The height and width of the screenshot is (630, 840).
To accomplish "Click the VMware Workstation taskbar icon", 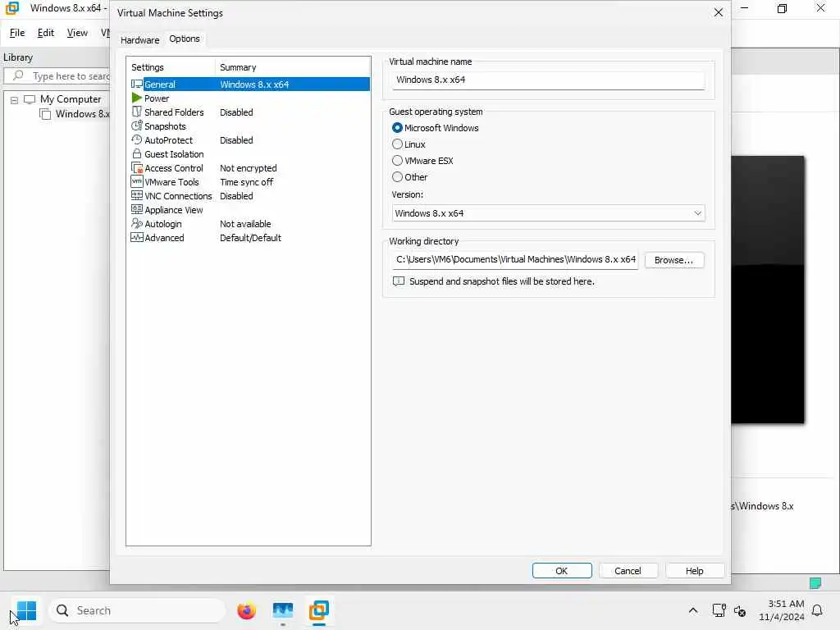I will [x=319, y=610].
